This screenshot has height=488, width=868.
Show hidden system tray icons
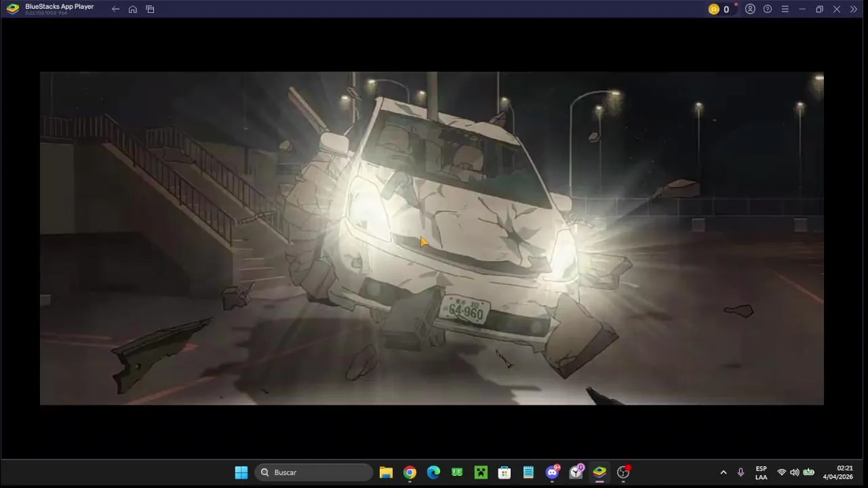[724, 472]
